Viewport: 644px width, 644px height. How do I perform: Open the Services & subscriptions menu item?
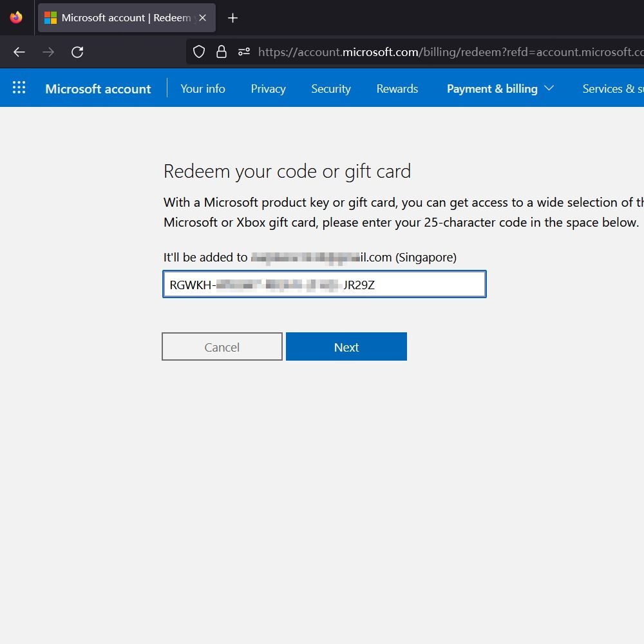[x=612, y=89]
